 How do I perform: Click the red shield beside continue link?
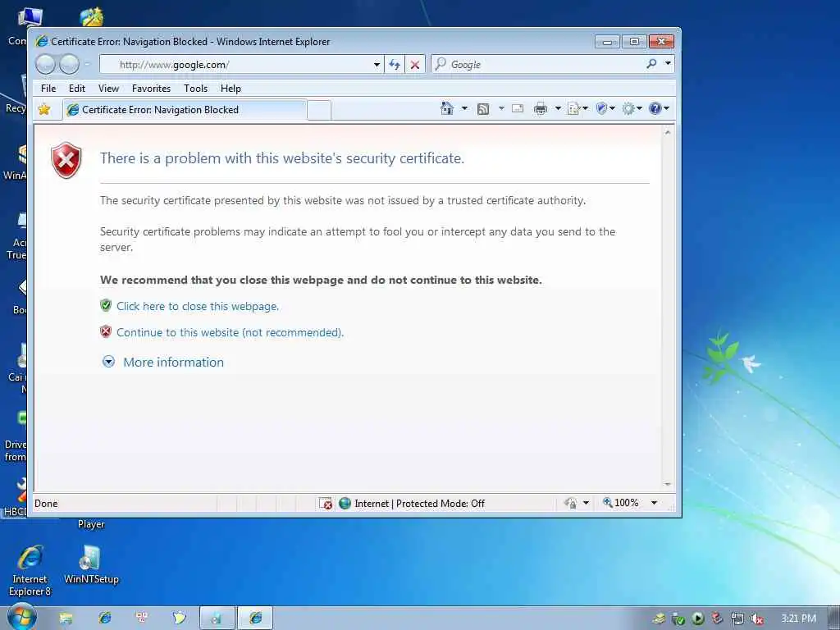pos(106,331)
